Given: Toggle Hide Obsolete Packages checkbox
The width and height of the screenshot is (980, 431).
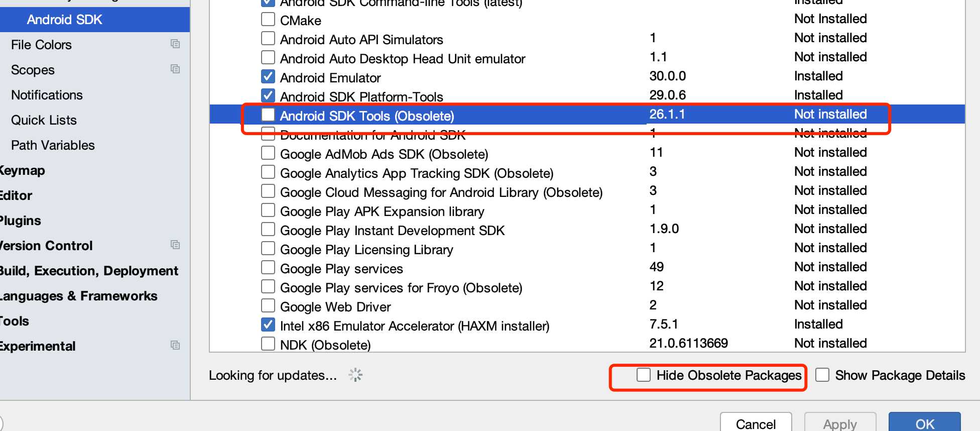Looking at the screenshot, I should coord(644,375).
